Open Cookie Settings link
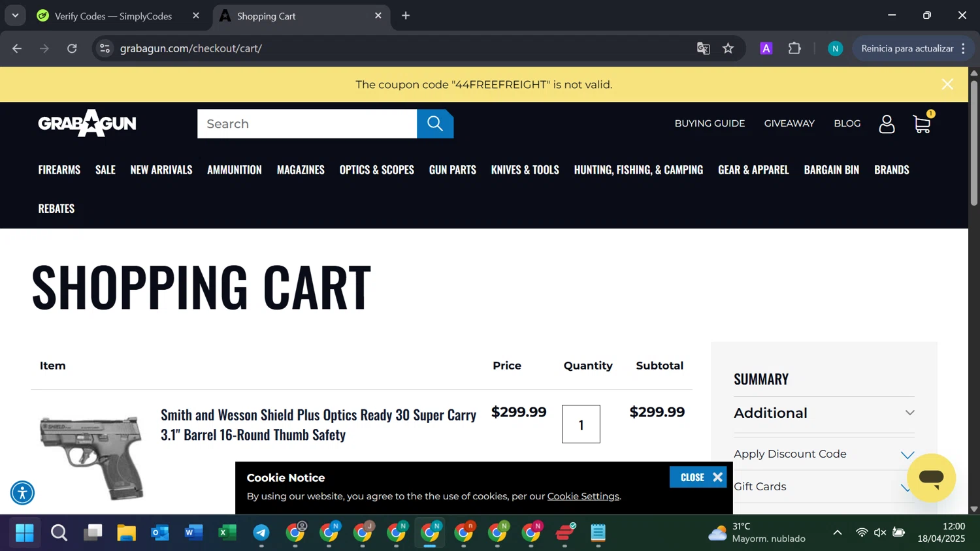980x551 pixels. coord(583,496)
